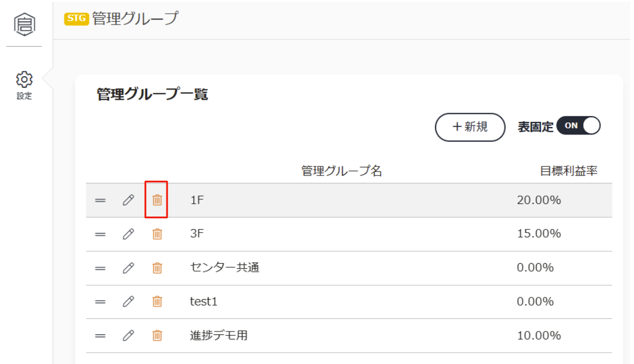The height and width of the screenshot is (364, 634).
Task: Click the 管理グループ名 column header
Action: point(342,171)
